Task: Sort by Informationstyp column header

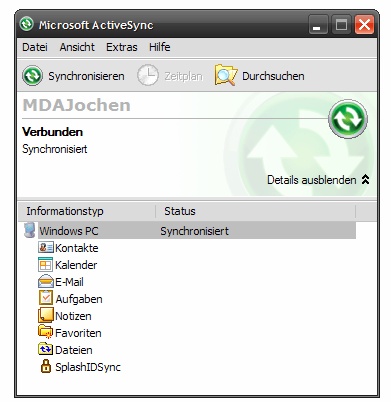Action: coord(87,211)
